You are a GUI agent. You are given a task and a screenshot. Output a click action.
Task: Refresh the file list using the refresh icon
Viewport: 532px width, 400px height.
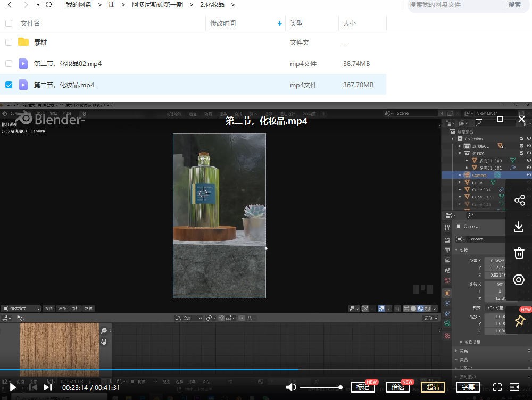(x=48, y=5)
